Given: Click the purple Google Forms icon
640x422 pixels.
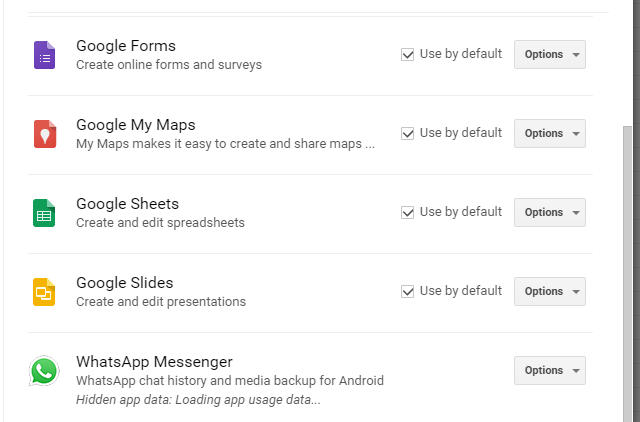Looking at the screenshot, I should pyautogui.click(x=44, y=55).
